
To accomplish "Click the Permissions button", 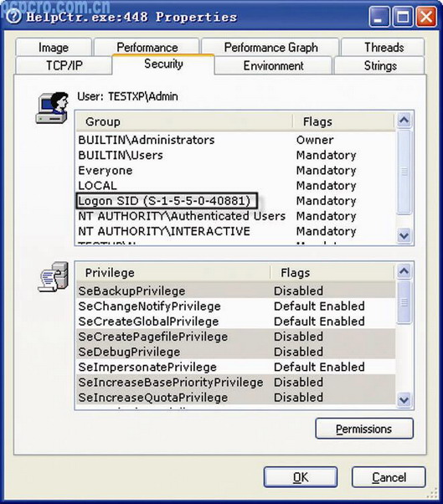I will click(x=364, y=429).
